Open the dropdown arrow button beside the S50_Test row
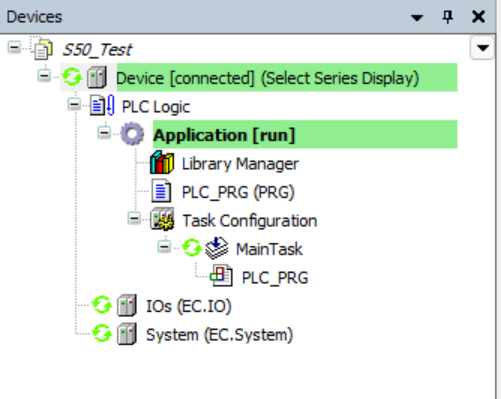The width and height of the screenshot is (501, 399). coord(483,48)
